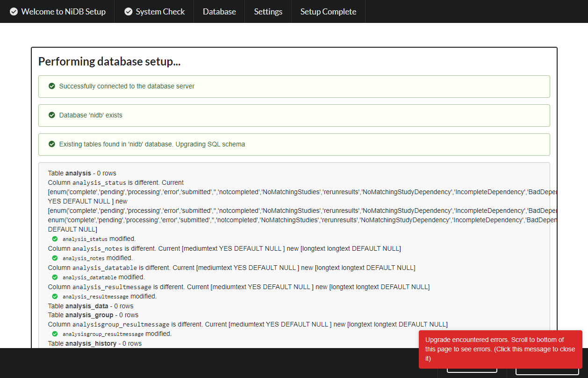Click checkmark beside analysis_datatable modified
The image size is (588, 378).
(x=55, y=277)
